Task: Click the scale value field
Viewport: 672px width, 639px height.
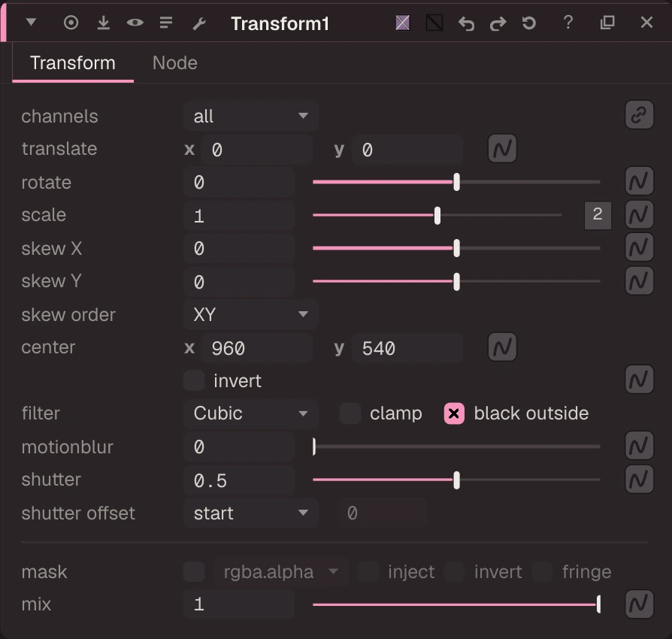Action: (239, 215)
